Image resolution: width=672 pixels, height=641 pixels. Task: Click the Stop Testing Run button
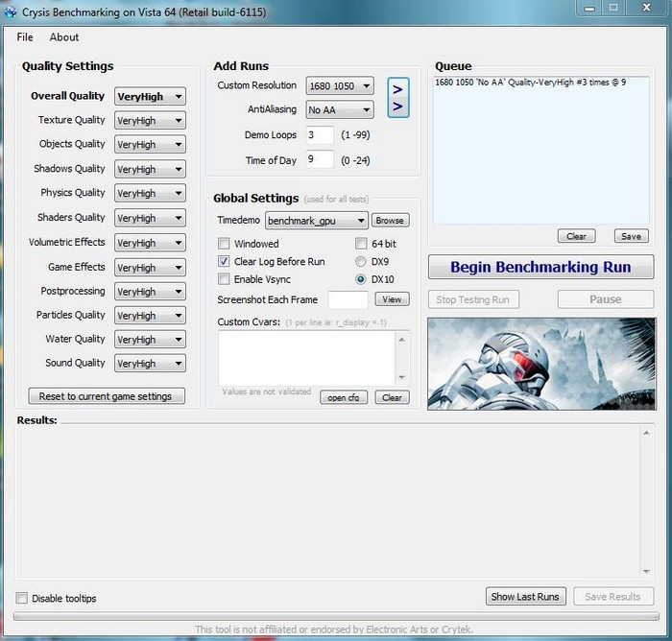(x=473, y=299)
